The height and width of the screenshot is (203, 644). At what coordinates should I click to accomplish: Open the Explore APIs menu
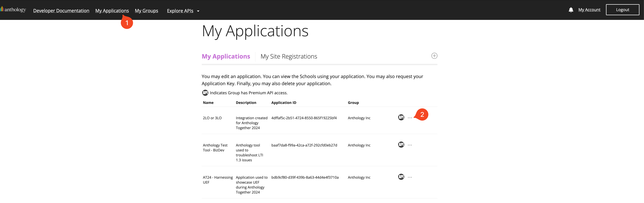click(x=180, y=11)
